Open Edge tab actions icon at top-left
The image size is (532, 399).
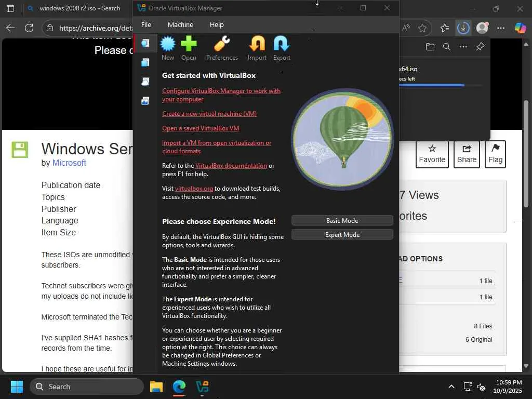coord(10,8)
